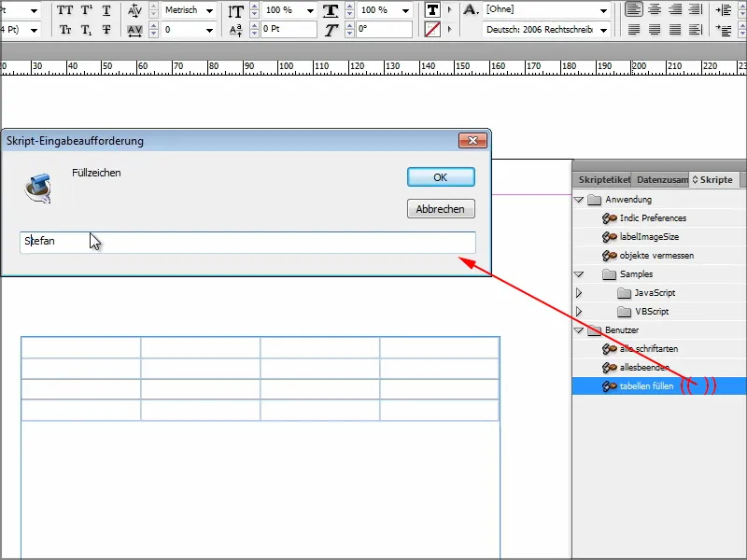Expand the VBScript folder
This screenshot has height=560, width=747.
click(579, 312)
